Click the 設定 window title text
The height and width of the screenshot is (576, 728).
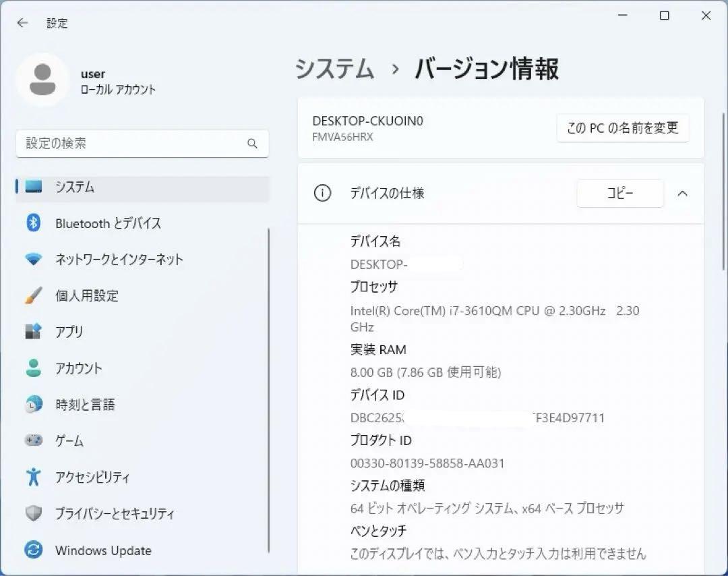pyautogui.click(x=57, y=23)
